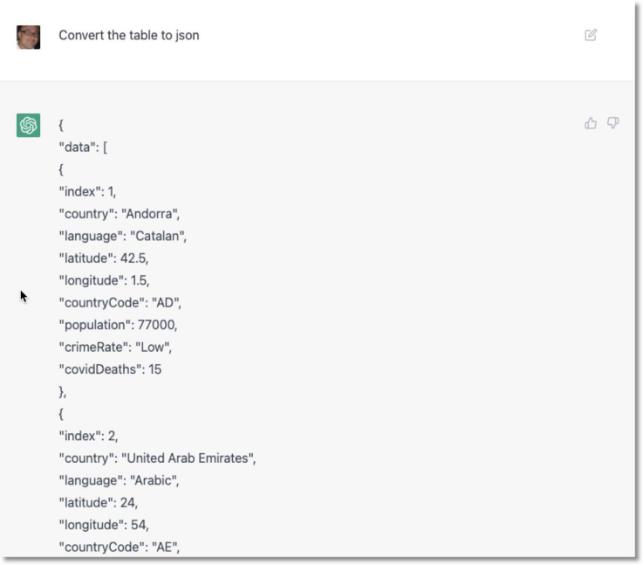Click the thumbs up icon
Screen dimensions: 643x565
click(591, 123)
